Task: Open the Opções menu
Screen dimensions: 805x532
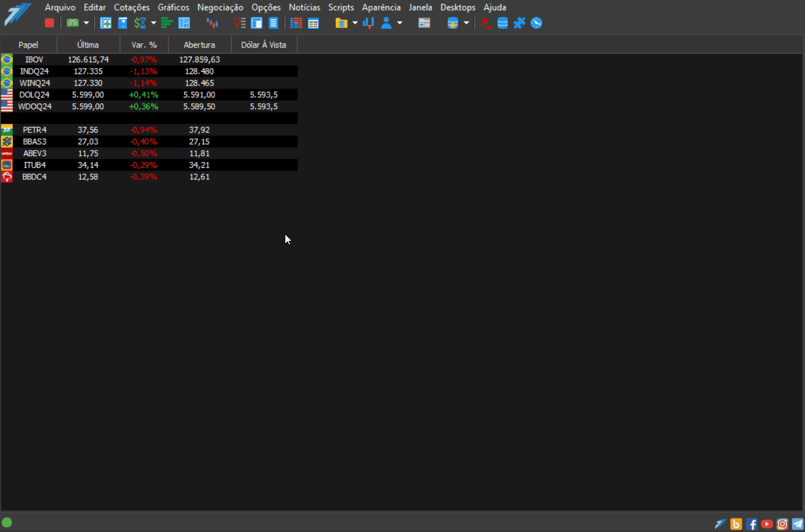Action: tap(266, 7)
